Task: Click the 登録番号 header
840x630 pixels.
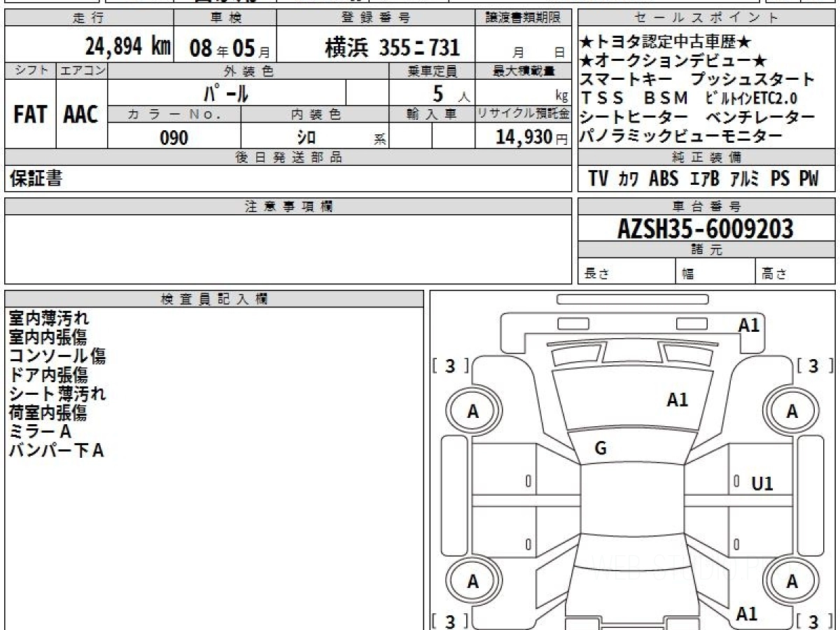Action: pos(375,18)
